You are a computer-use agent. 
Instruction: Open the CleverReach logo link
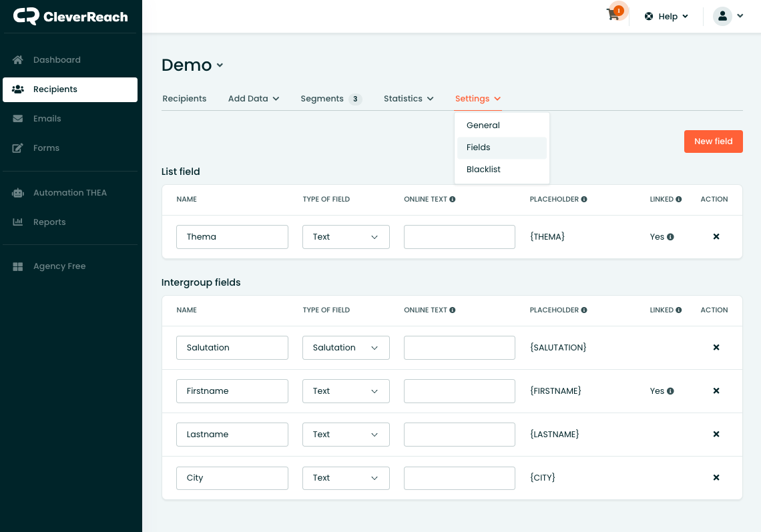point(70,16)
